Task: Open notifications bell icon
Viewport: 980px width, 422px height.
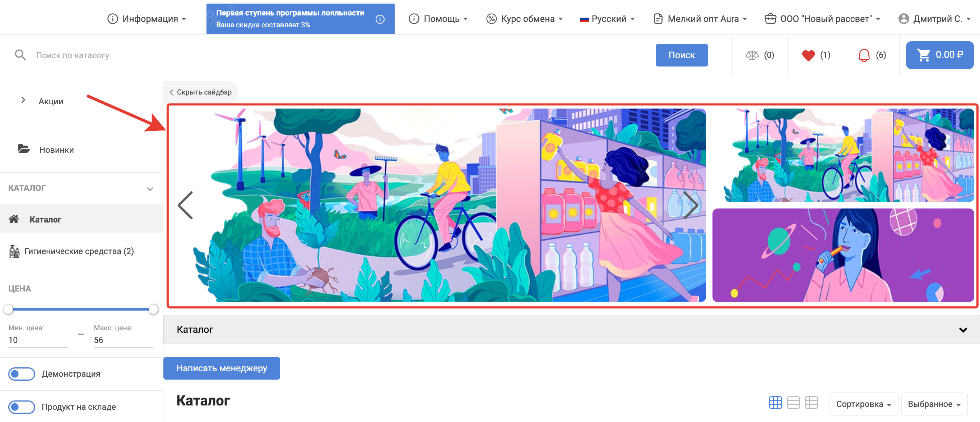Action: [x=864, y=55]
